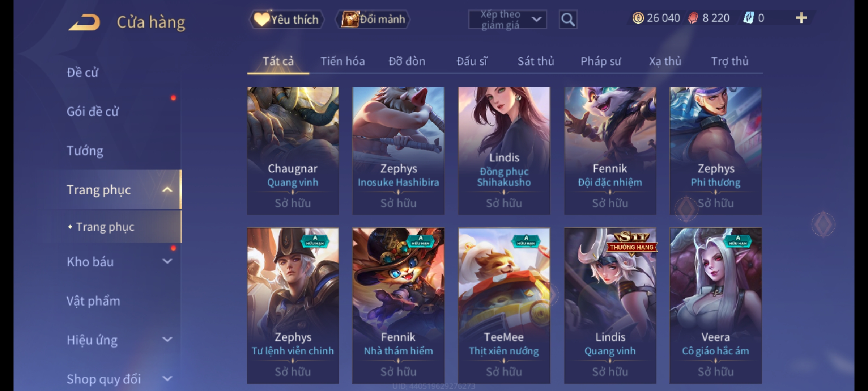The image size is (868, 391).
Task: Expand the Kho báu section
Action: tap(167, 261)
